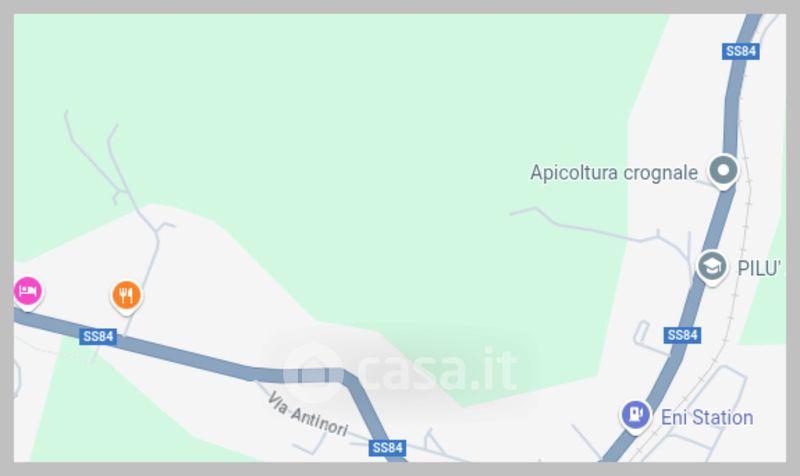800x476 pixels.
Task: Click the Via Antinori street label
Action: (x=308, y=414)
